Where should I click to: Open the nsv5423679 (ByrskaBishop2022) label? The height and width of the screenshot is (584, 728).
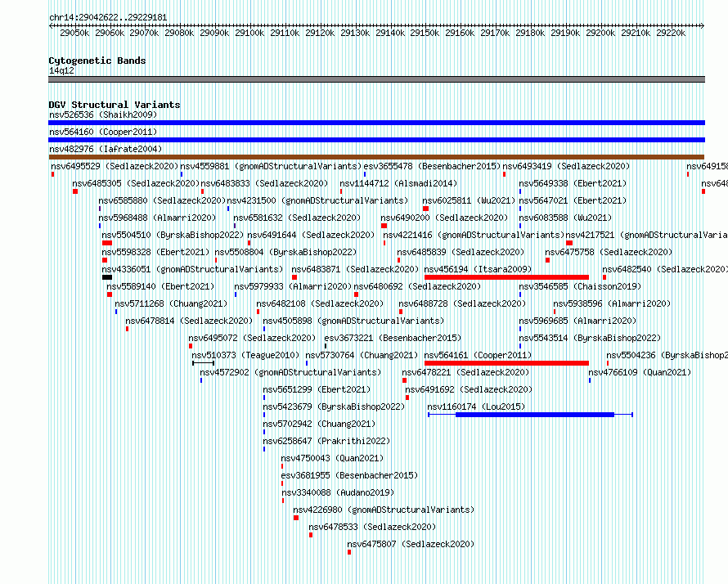tap(334, 407)
